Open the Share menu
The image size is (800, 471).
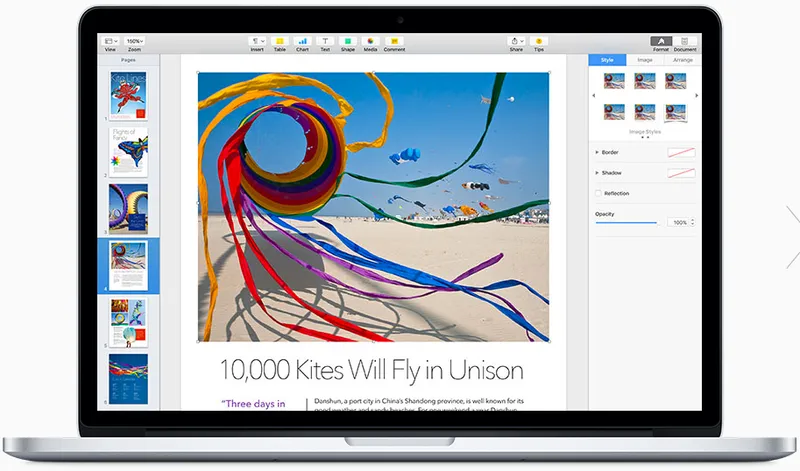(516, 41)
